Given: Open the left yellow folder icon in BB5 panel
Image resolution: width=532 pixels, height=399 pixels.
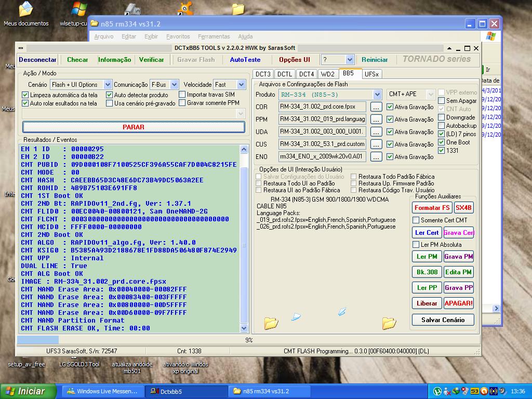Looking at the screenshot, I should click(x=271, y=323).
